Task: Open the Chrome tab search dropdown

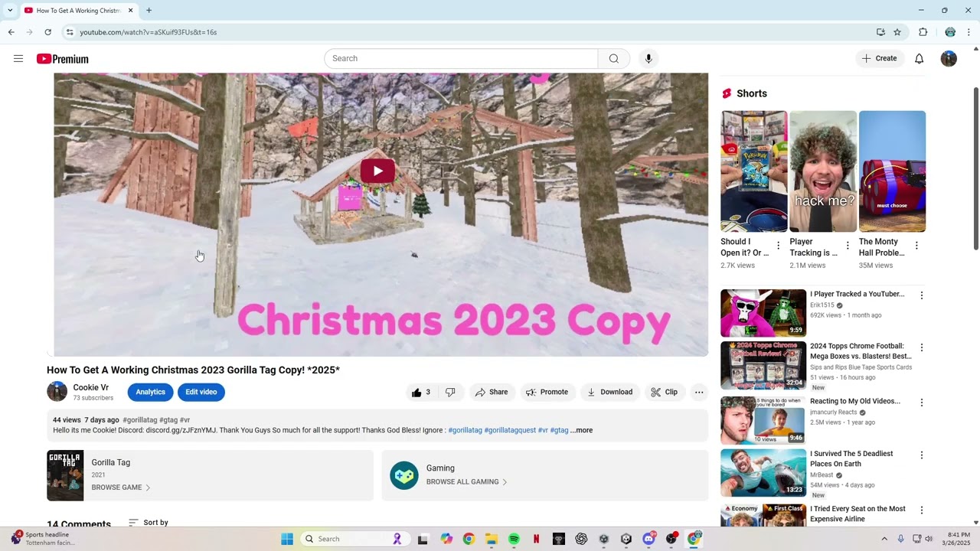Action: click(x=10, y=11)
